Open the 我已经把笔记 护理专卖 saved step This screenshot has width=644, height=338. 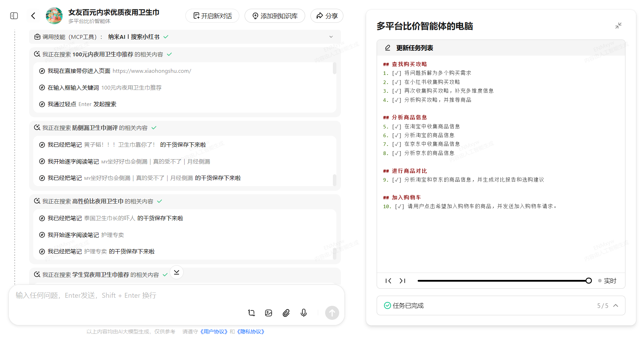pos(97,251)
